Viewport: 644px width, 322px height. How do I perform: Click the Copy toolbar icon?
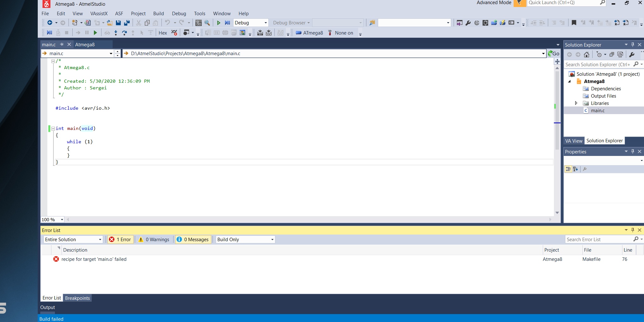[147, 23]
